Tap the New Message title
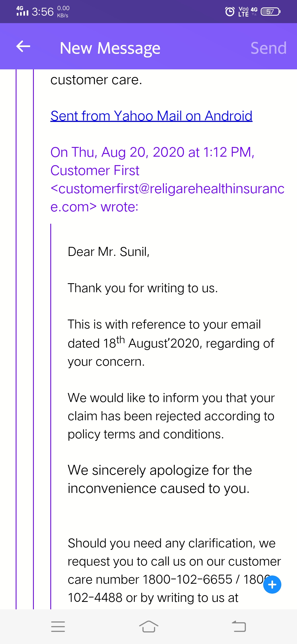This screenshot has width=297, height=644. pos(110,48)
